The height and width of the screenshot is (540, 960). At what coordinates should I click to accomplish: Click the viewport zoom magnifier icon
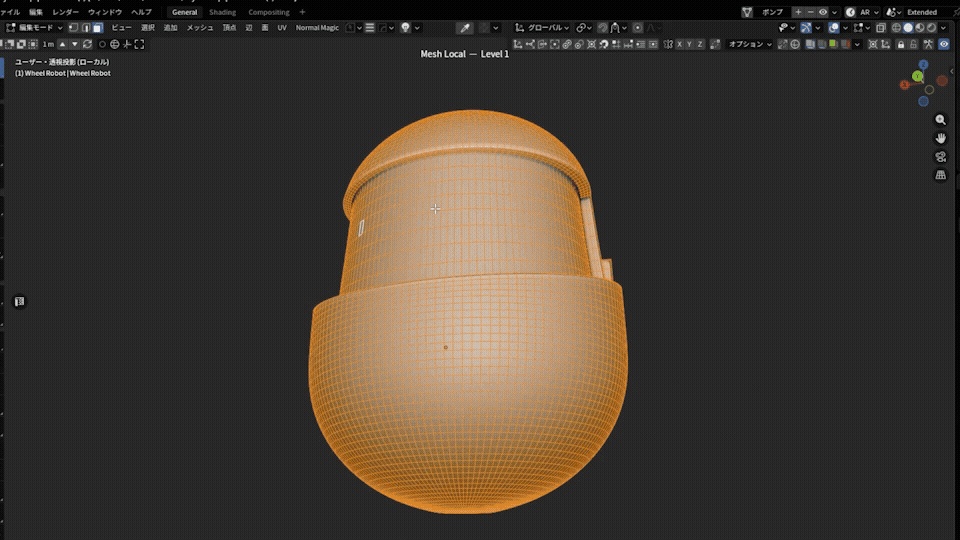tap(940, 120)
